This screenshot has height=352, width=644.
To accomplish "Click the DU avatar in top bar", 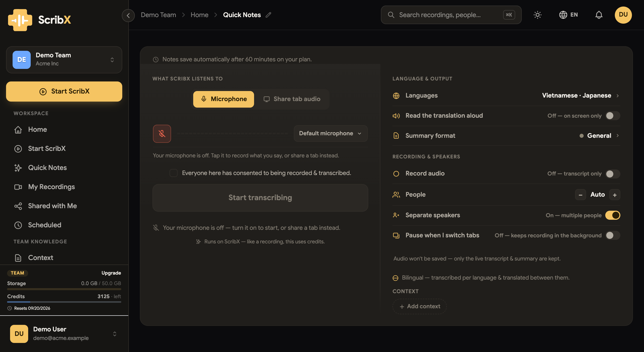I will [623, 15].
